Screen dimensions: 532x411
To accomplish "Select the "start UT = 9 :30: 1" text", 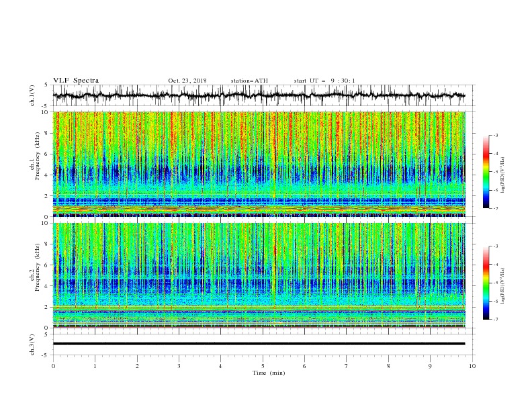I will point(324,81).
